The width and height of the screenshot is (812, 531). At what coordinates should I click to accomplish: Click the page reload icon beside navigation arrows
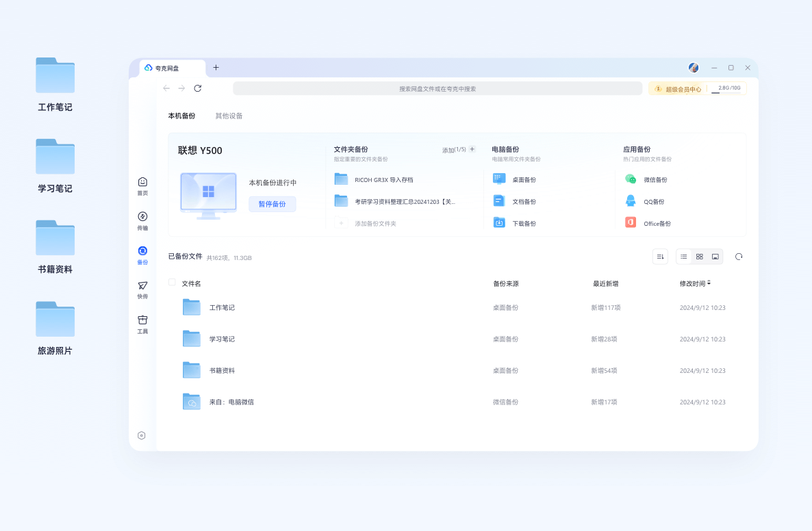click(x=198, y=88)
